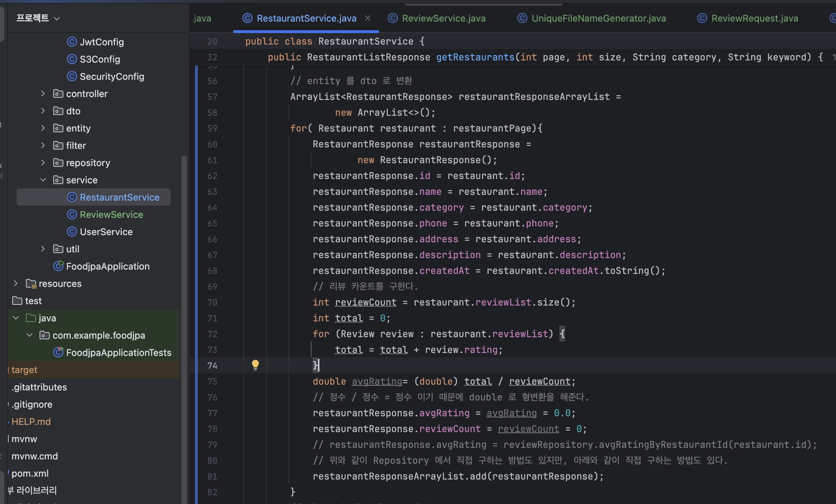Click the lightbulb quick-fix icon on line 74

pyautogui.click(x=255, y=365)
